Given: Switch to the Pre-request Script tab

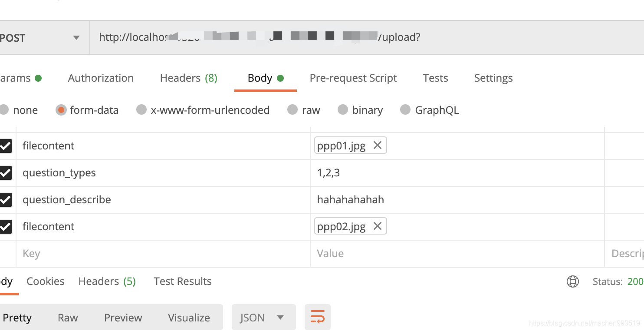Looking at the screenshot, I should coord(353,78).
